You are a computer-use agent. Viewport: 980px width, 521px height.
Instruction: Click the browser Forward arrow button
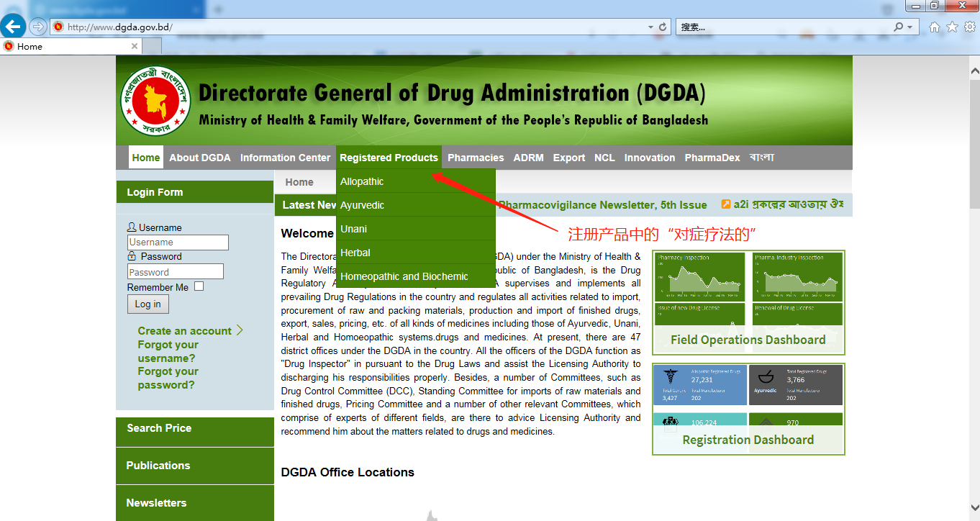pos(37,27)
